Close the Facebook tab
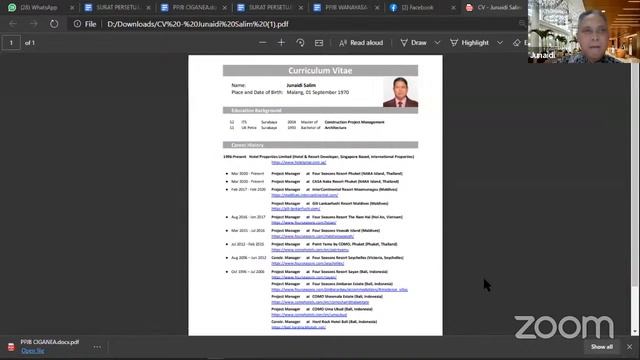Screen dimensions: 640x360 (453, 7)
